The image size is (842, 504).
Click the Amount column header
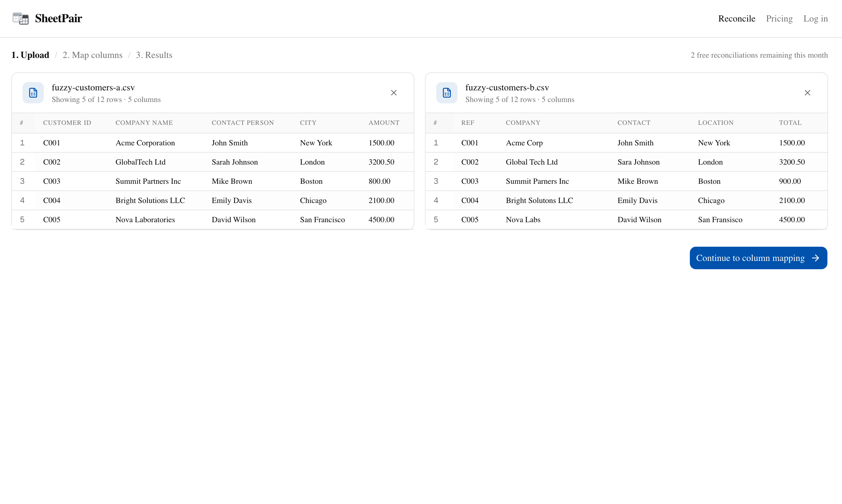(x=384, y=123)
